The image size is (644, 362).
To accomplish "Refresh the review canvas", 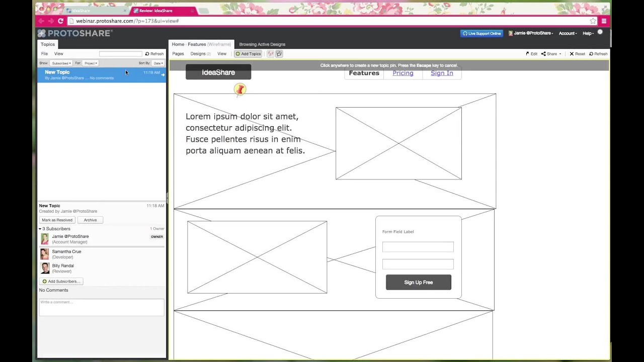I will click(599, 54).
